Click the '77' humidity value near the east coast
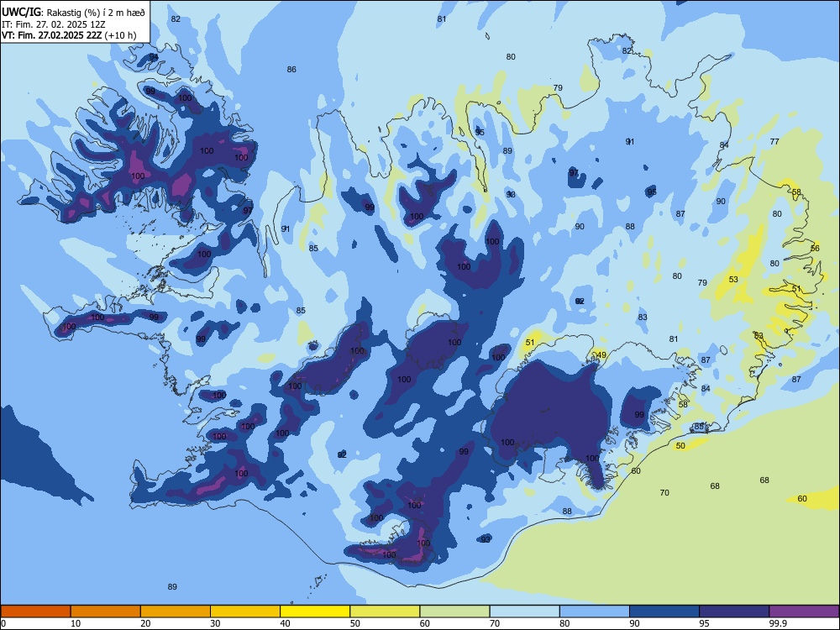Viewport: 840px width, 630px height. [774, 141]
